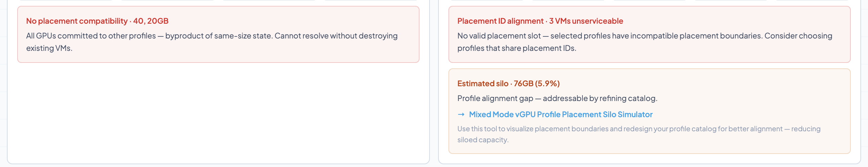Click the "existing VMs." line in left alert
Screen dimensions: 868x167
pyautogui.click(x=49, y=48)
